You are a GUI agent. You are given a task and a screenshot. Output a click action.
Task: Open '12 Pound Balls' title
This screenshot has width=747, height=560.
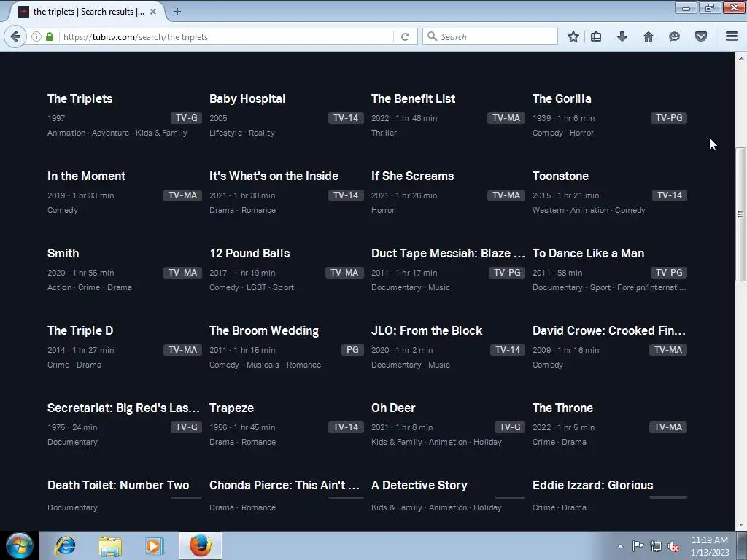click(249, 253)
